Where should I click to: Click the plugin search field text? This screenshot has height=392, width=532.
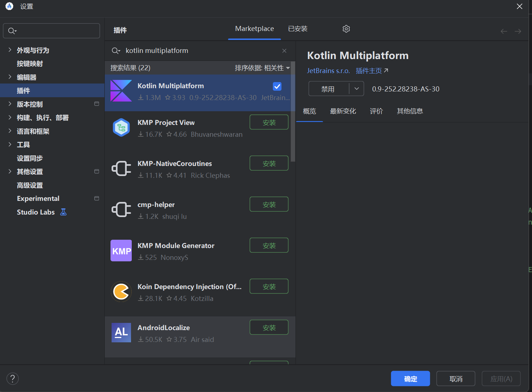(x=157, y=51)
